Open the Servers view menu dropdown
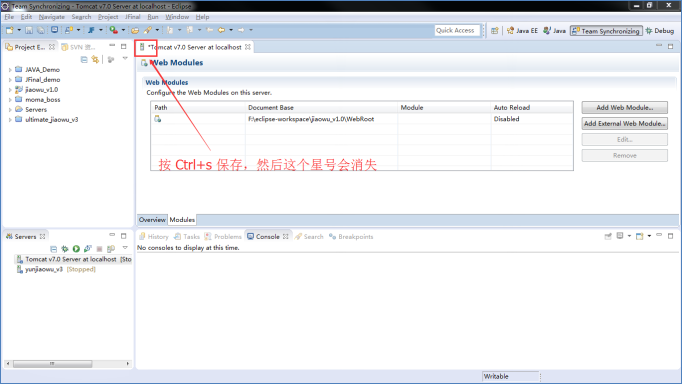The width and height of the screenshot is (683, 384). [125, 248]
